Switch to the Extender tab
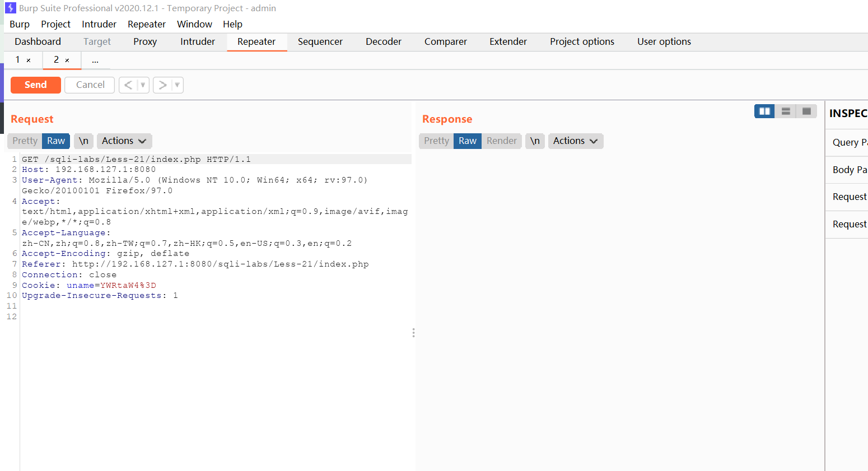The width and height of the screenshot is (868, 471). pyautogui.click(x=508, y=41)
